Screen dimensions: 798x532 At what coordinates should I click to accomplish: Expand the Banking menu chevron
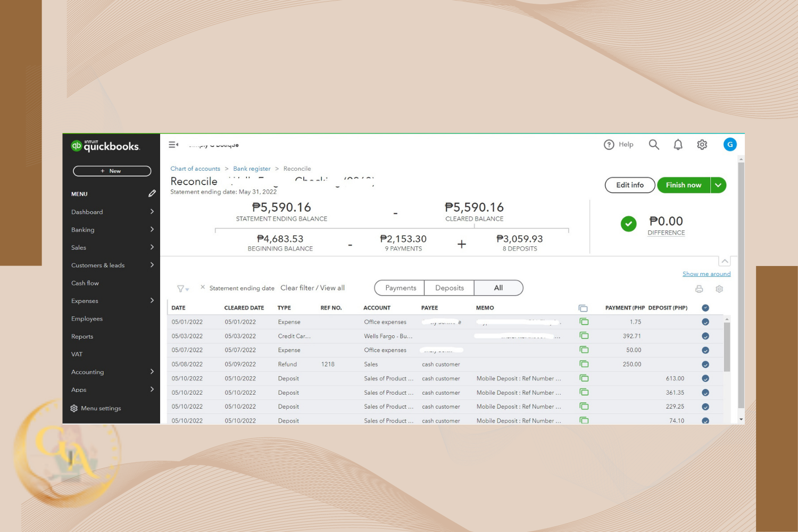click(x=152, y=229)
